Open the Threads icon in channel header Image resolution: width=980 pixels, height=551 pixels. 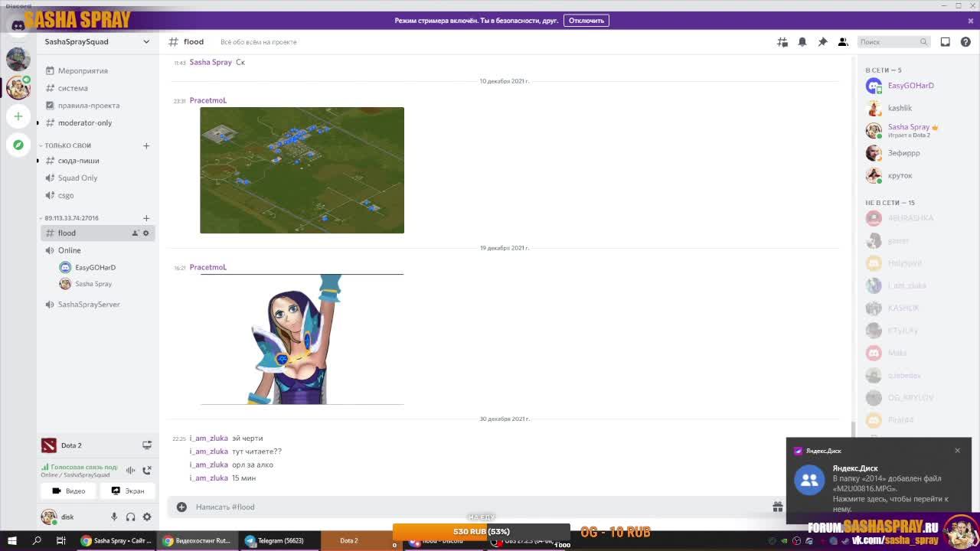[x=782, y=42]
